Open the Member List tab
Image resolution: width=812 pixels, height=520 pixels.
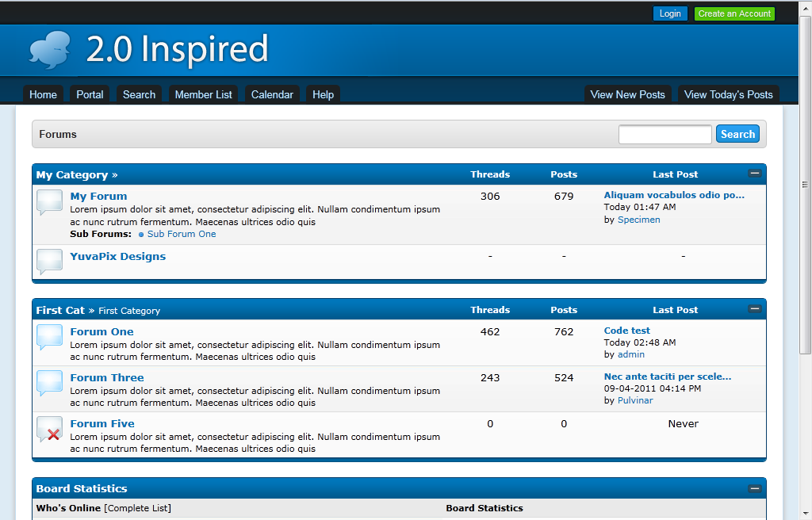pyautogui.click(x=203, y=94)
